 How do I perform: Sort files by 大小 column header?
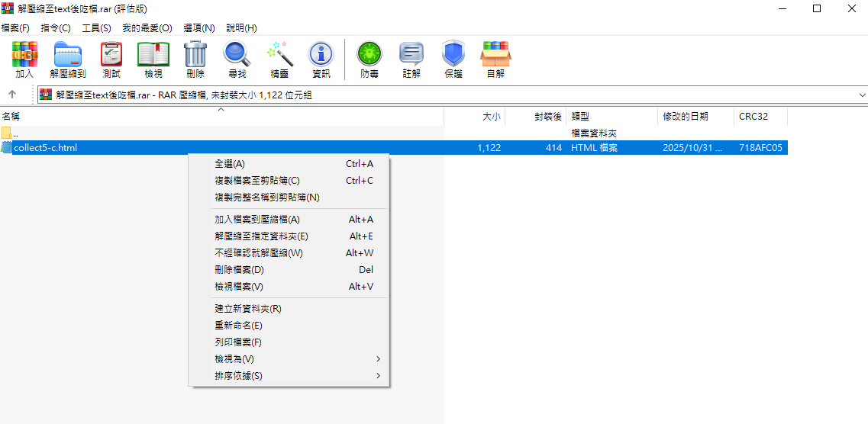pos(491,117)
